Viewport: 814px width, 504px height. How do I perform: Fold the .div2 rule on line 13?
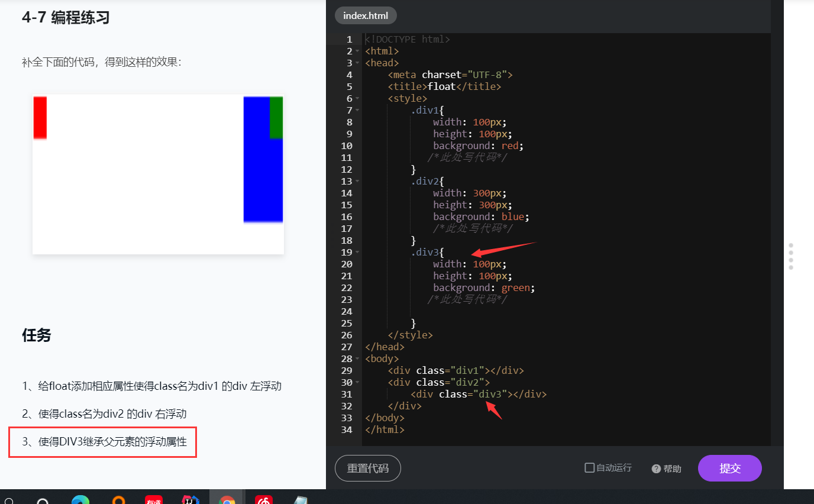tap(357, 181)
